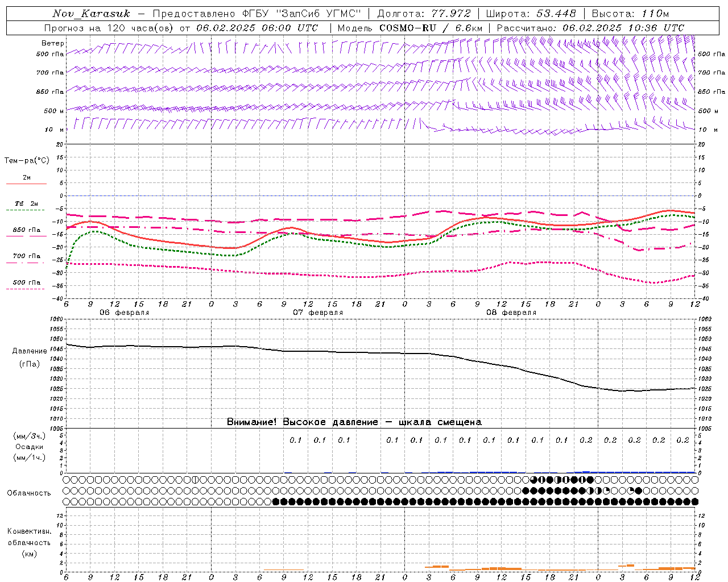728x582 pixels.
Task: Click the 'Ветер' wind panel label
Action: pos(53,43)
